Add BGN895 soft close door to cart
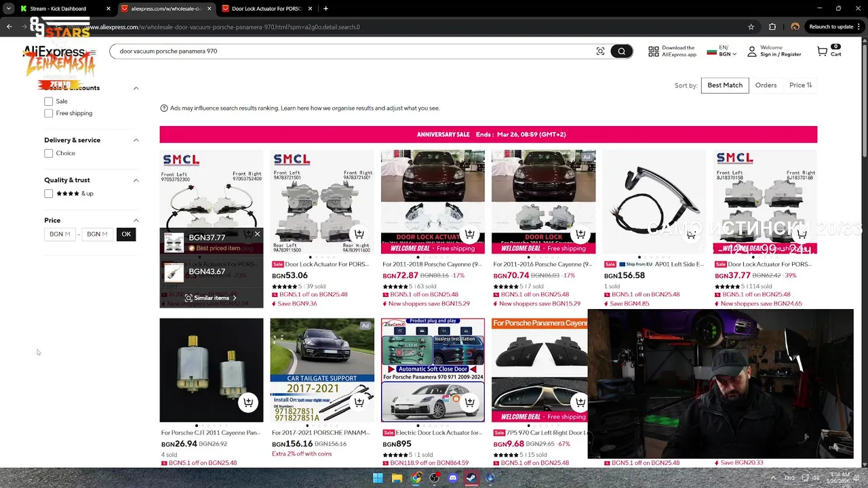This screenshot has width=868, height=488. click(469, 402)
